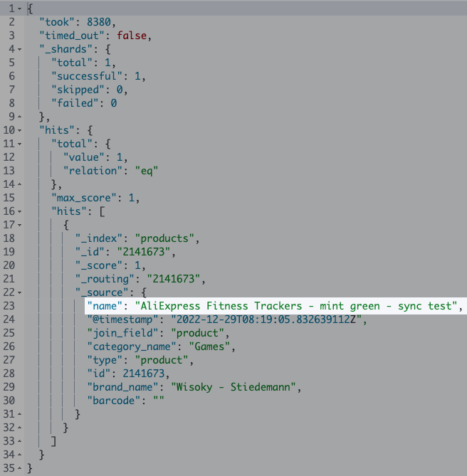467x476 pixels.
Task: Collapse the "_shards" block fold arrow
Action: (x=20, y=49)
